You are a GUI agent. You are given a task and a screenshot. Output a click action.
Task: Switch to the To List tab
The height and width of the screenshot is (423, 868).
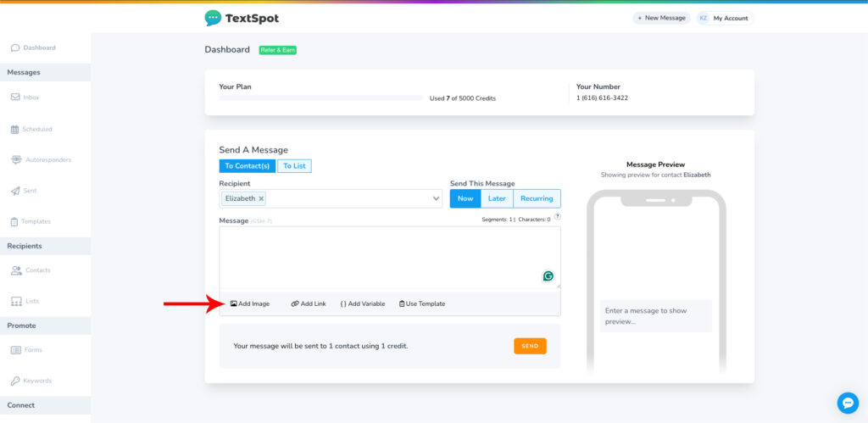click(294, 166)
